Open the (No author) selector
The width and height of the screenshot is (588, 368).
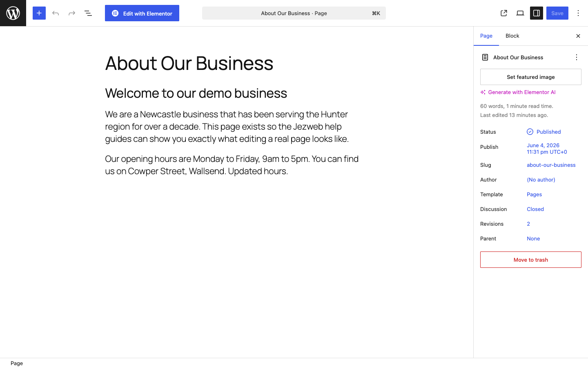click(541, 180)
